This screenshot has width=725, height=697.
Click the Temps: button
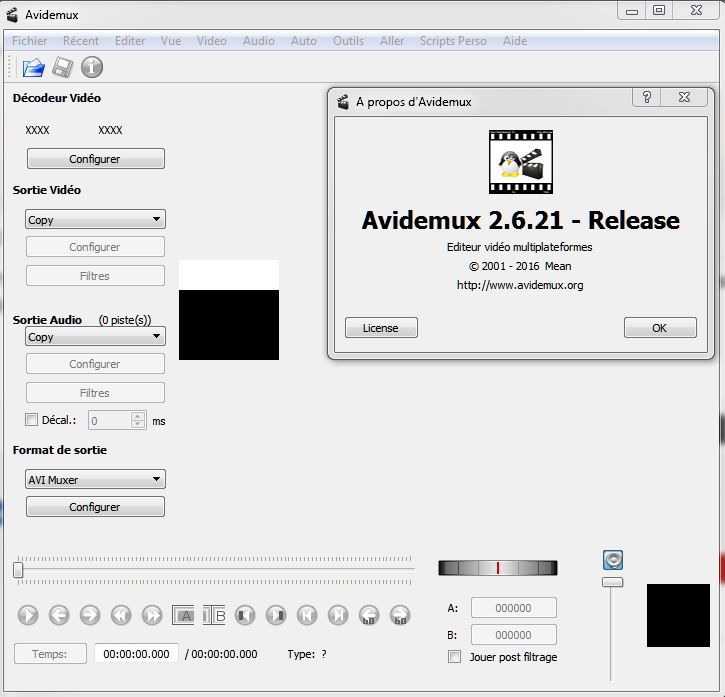coord(50,654)
